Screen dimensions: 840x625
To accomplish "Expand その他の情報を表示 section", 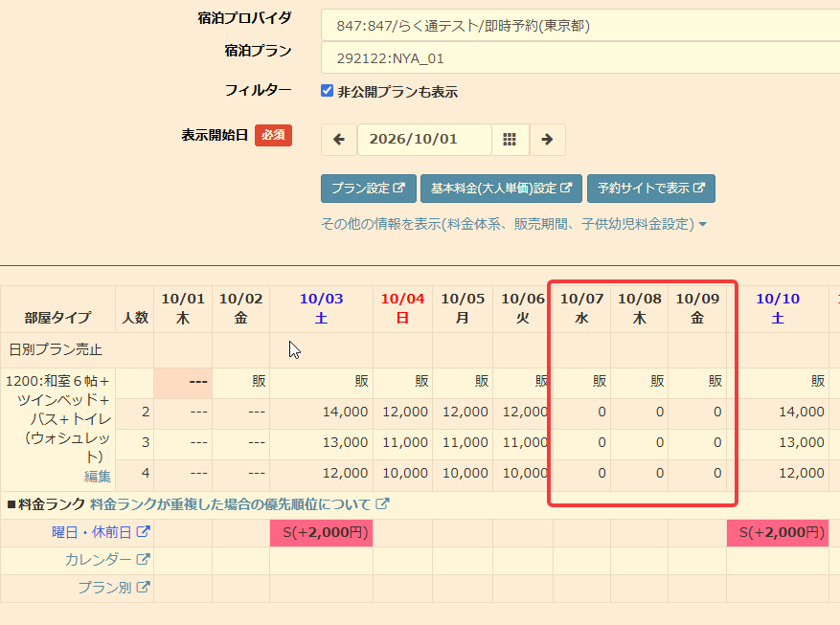I will [513, 224].
